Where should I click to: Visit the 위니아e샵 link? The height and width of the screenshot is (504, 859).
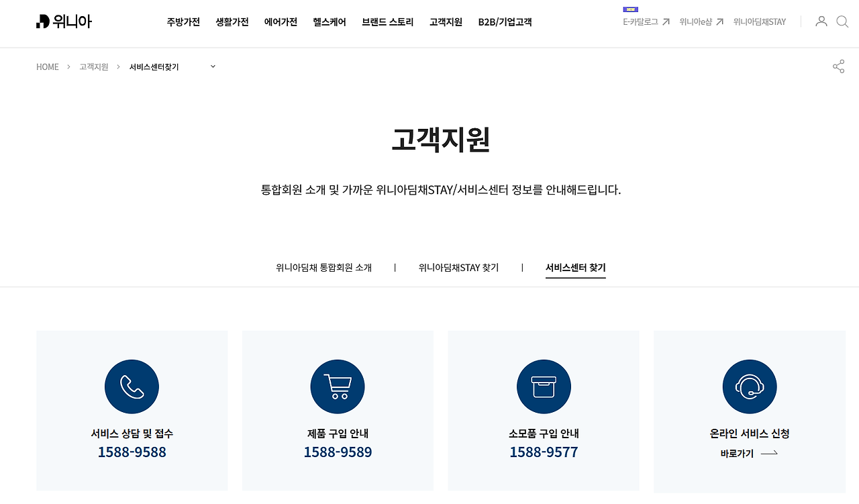click(x=695, y=22)
